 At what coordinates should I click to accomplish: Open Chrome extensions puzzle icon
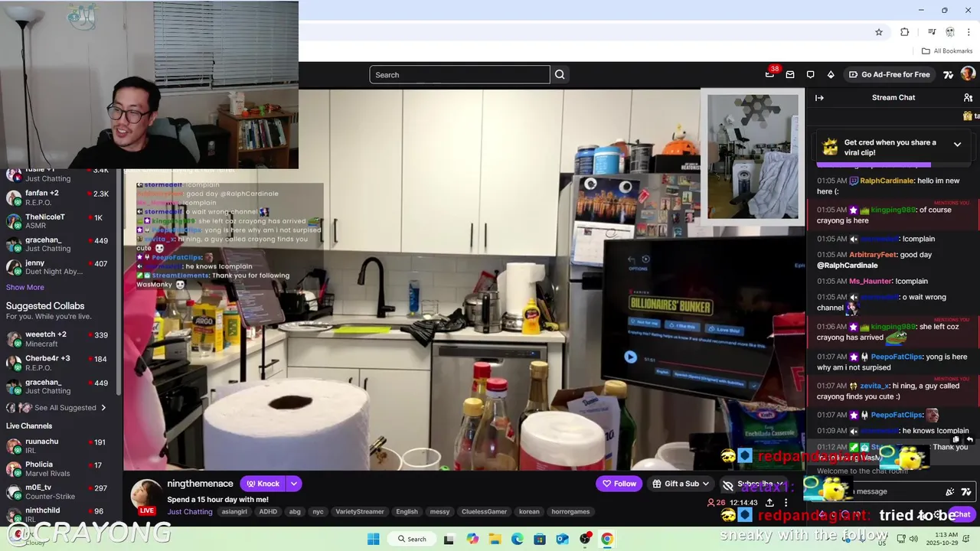click(x=905, y=32)
